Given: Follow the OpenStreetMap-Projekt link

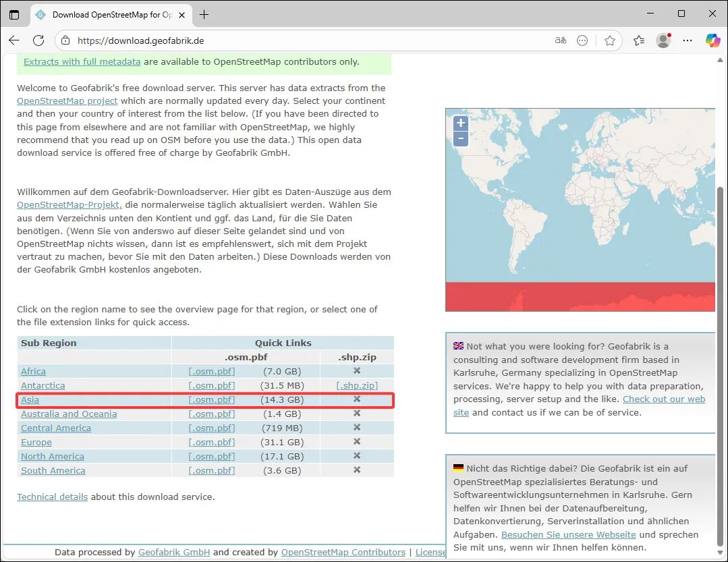Looking at the screenshot, I should click(69, 204).
